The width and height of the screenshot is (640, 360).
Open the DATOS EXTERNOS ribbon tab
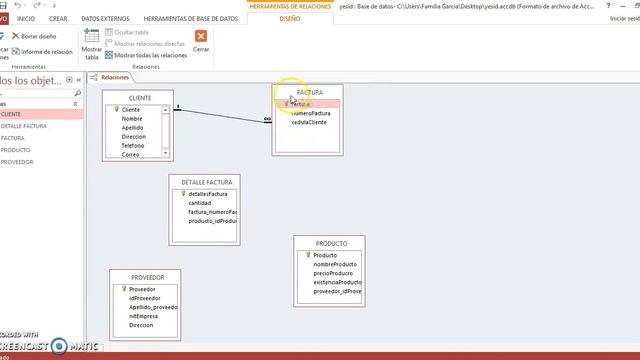pyautogui.click(x=105, y=19)
